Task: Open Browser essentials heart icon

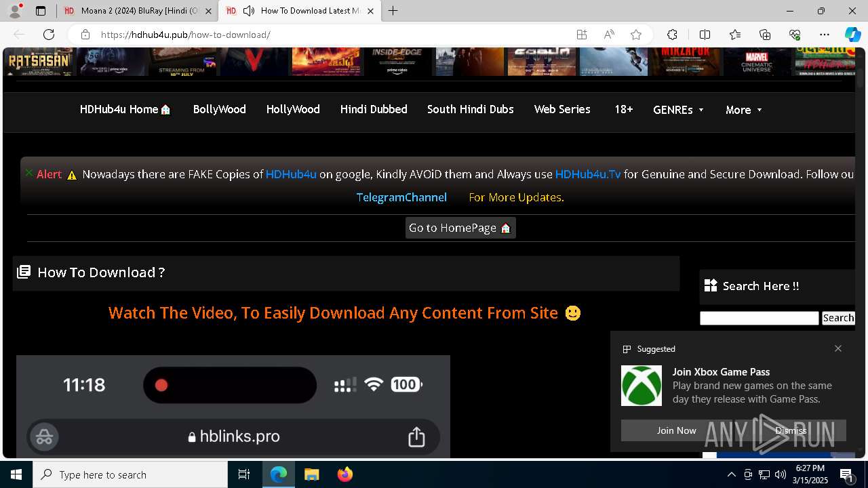Action: tap(795, 35)
